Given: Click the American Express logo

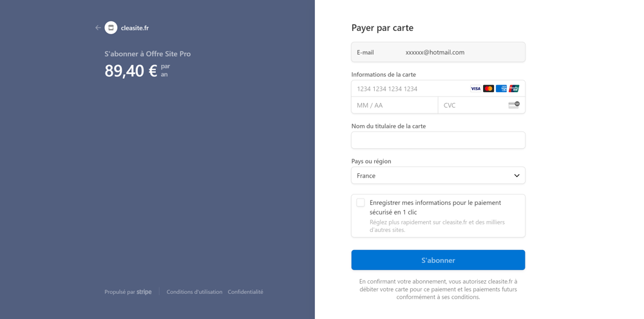Looking at the screenshot, I should click(501, 89).
